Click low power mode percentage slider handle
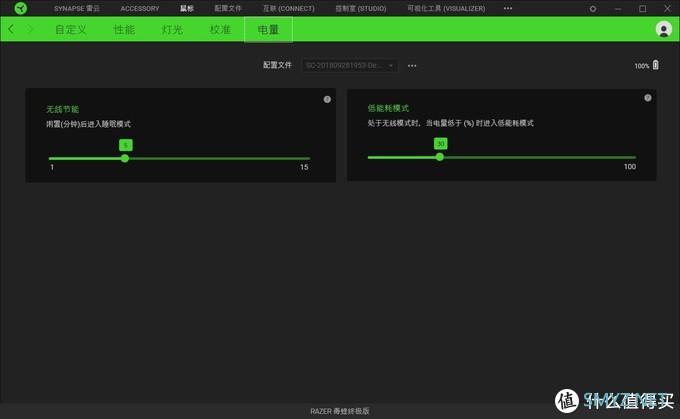Image resolution: width=680 pixels, height=419 pixels. [x=440, y=157]
